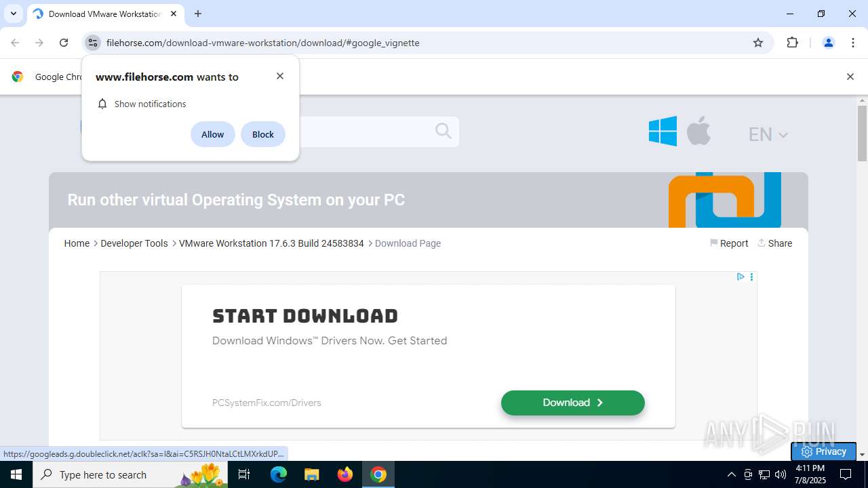
Task: Click the green Download ad button
Action: tap(573, 403)
